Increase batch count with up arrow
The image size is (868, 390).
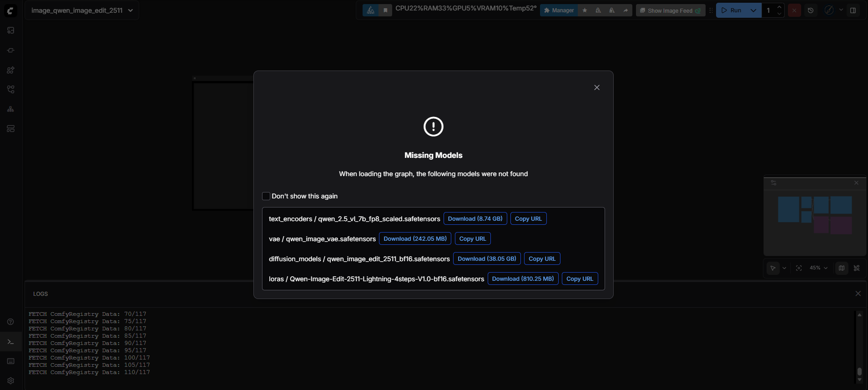coord(779,7)
